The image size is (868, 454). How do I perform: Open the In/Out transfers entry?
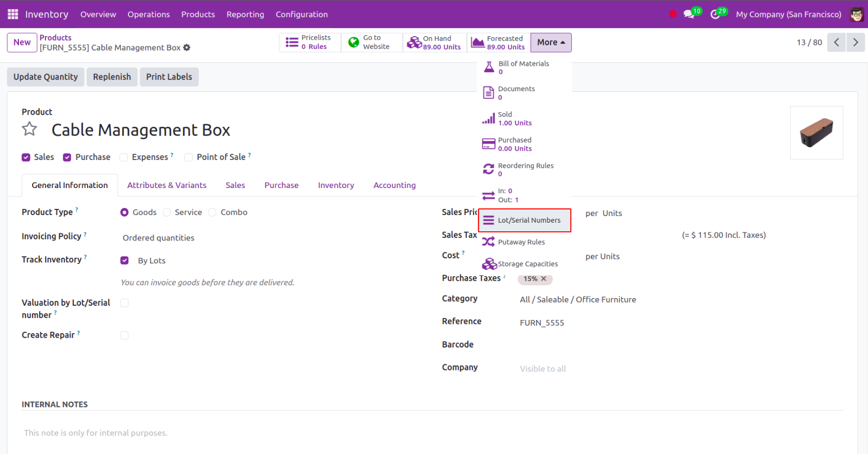pyautogui.click(x=524, y=195)
